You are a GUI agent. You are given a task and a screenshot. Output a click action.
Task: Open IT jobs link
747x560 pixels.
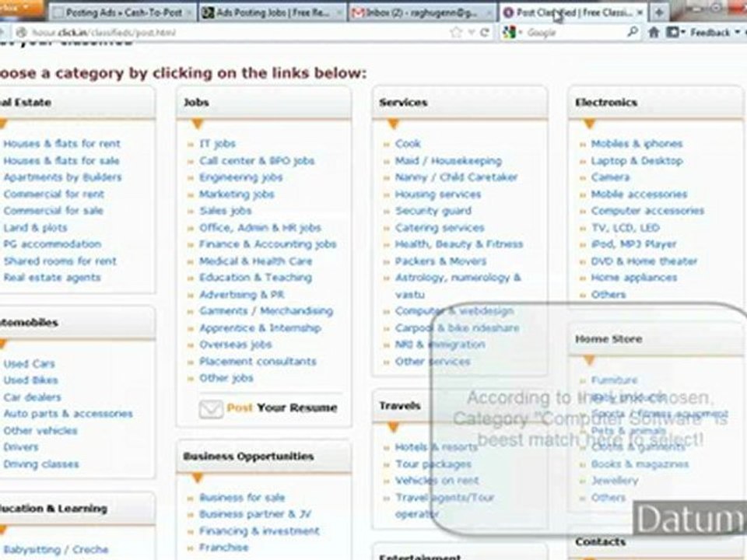tap(217, 144)
